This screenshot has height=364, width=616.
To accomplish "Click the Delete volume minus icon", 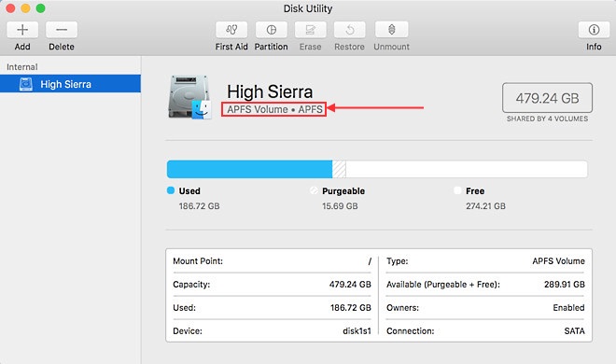I will click(x=62, y=30).
